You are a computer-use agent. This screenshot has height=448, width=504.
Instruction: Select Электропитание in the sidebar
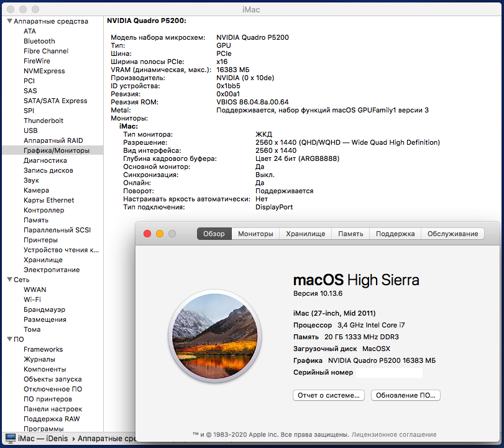(x=52, y=270)
